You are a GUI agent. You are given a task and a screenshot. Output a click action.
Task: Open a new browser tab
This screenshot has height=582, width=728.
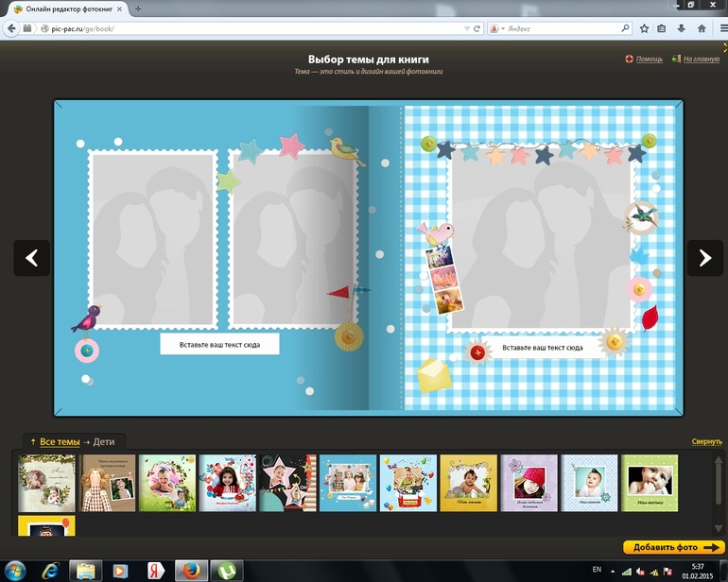pyautogui.click(x=138, y=8)
